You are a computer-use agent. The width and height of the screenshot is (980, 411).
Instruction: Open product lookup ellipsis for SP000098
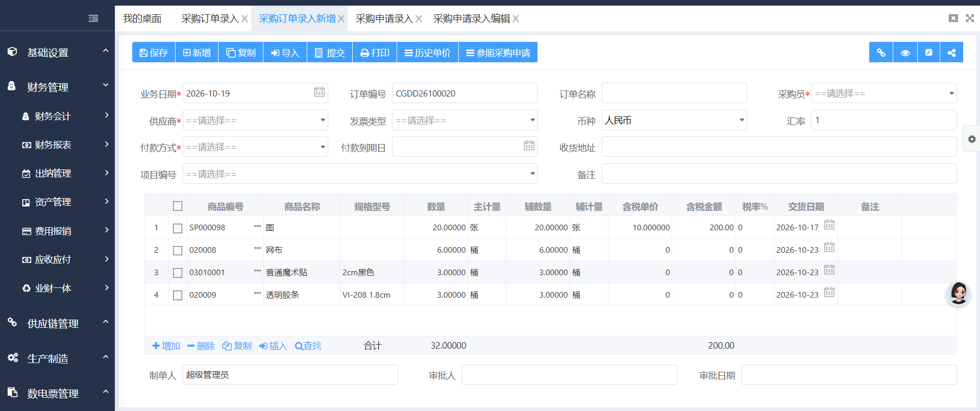(257, 226)
